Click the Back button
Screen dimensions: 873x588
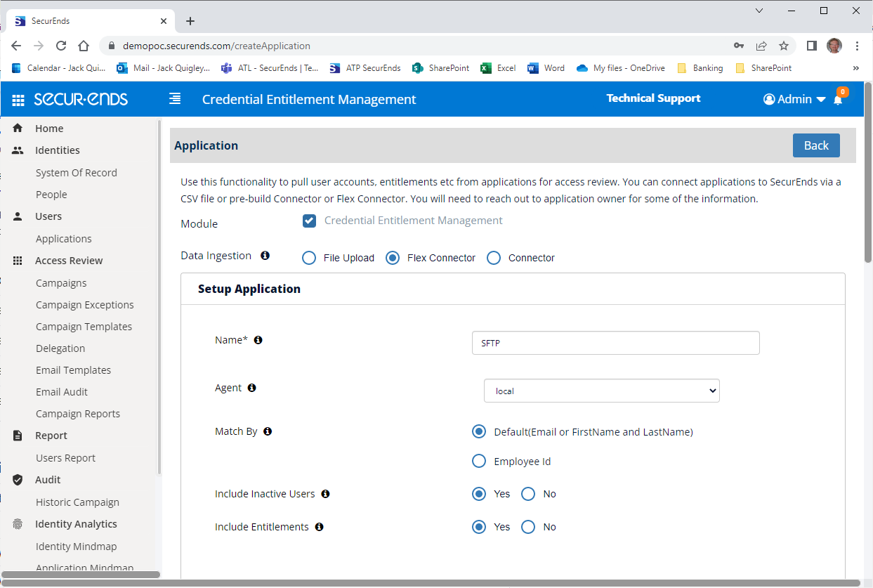[x=816, y=145]
